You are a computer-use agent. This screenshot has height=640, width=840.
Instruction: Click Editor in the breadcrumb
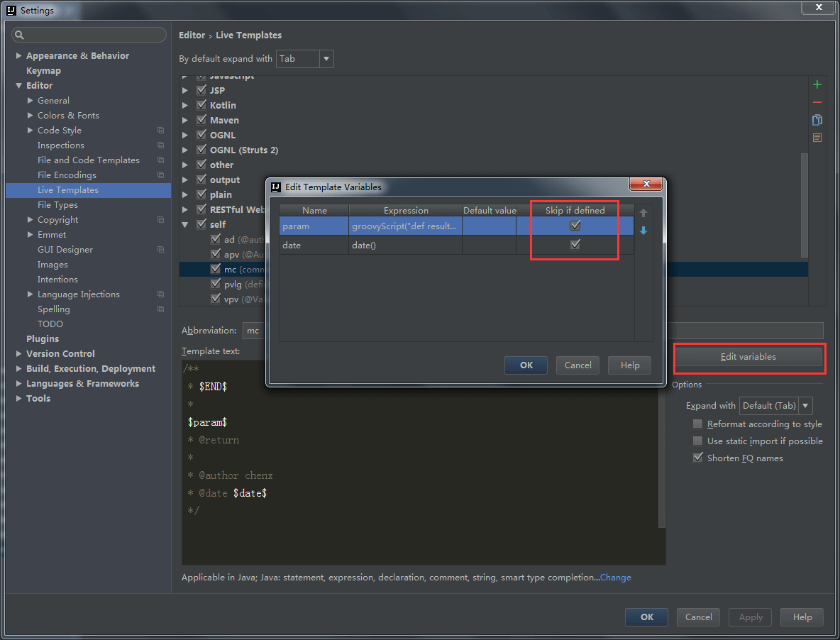pos(192,35)
